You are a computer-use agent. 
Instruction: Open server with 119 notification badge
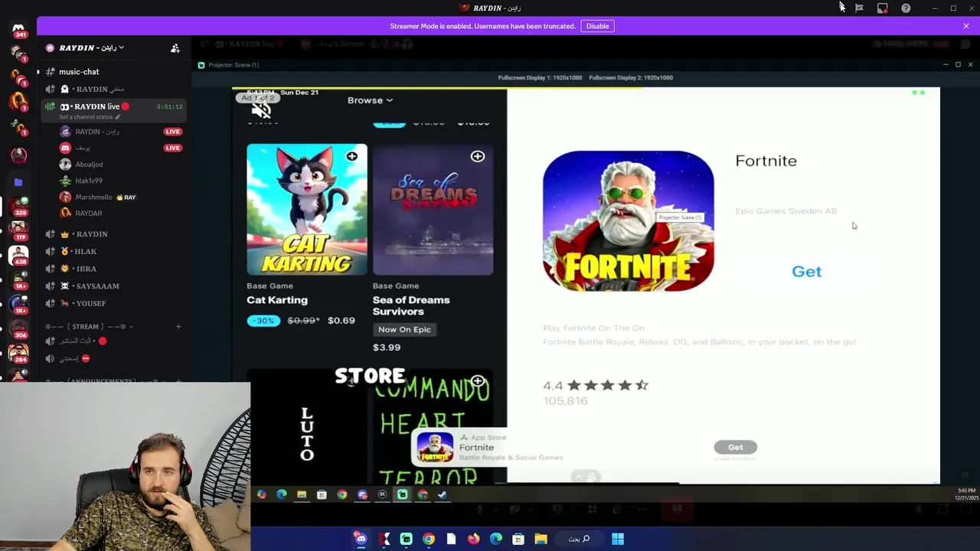click(18, 230)
